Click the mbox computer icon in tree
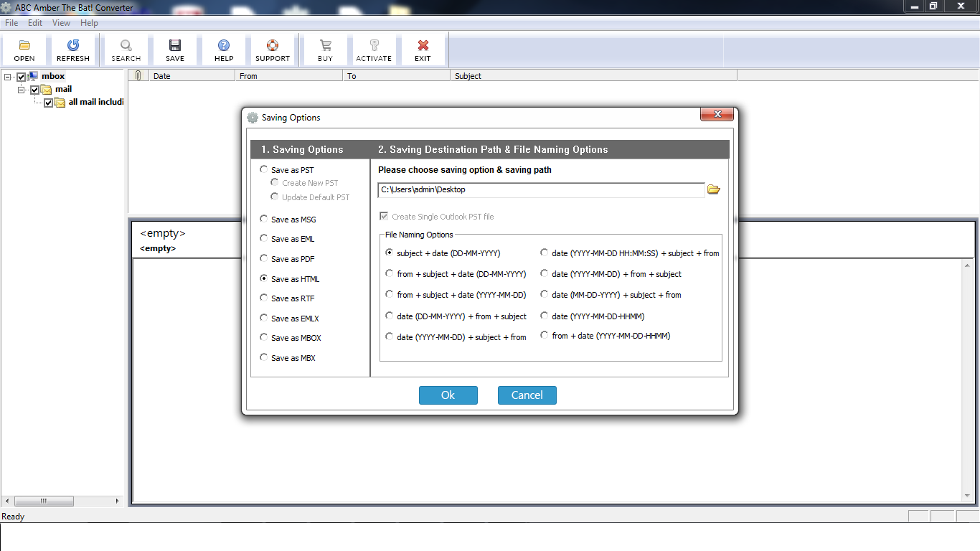Screen dimensions: 980x551 [x=34, y=76]
